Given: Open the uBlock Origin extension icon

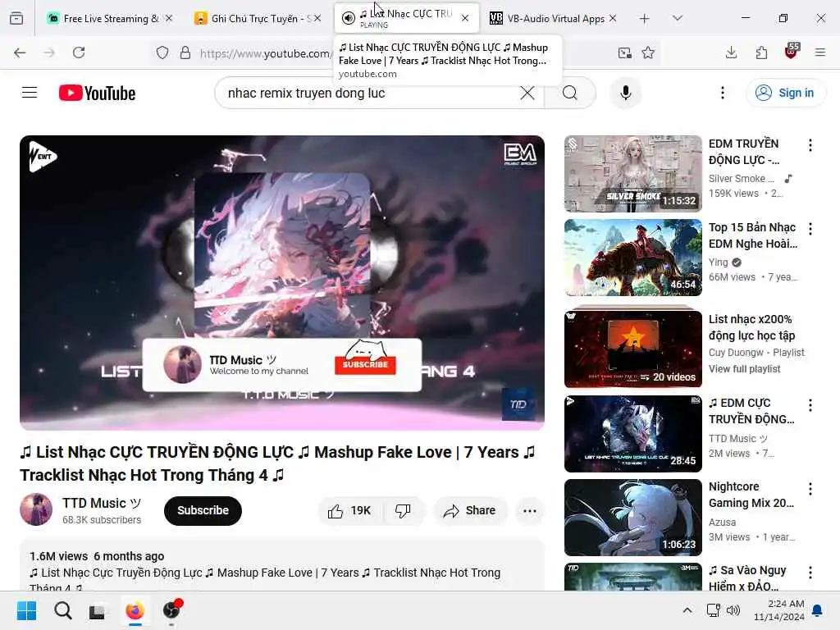Looking at the screenshot, I should tap(792, 52).
